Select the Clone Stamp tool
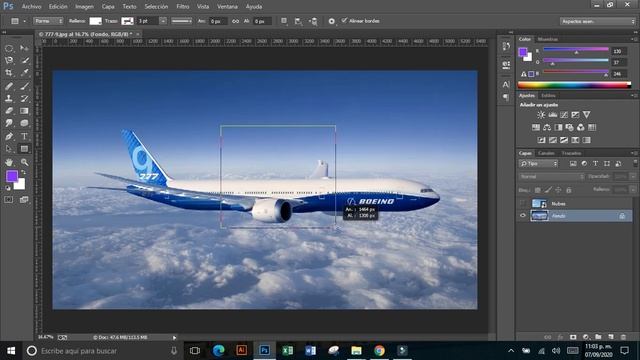The height and width of the screenshot is (360, 640). [x=9, y=98]
